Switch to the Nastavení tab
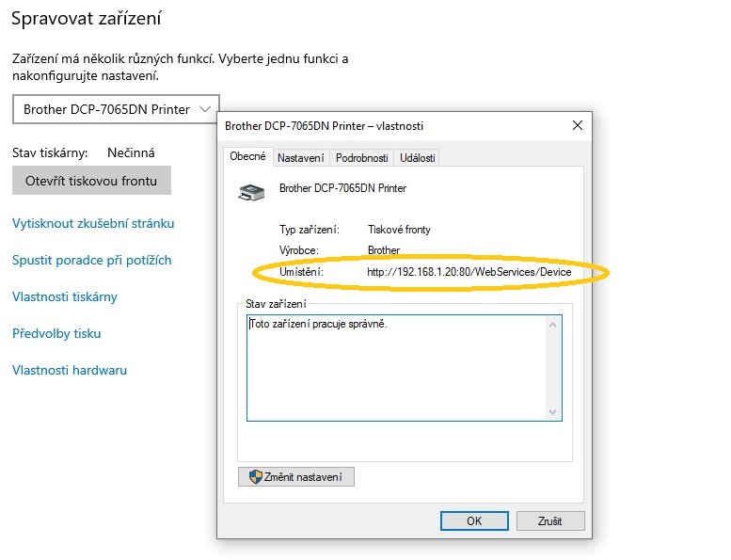The height and width of the screenshot is (560, 731). click(301, 158)
